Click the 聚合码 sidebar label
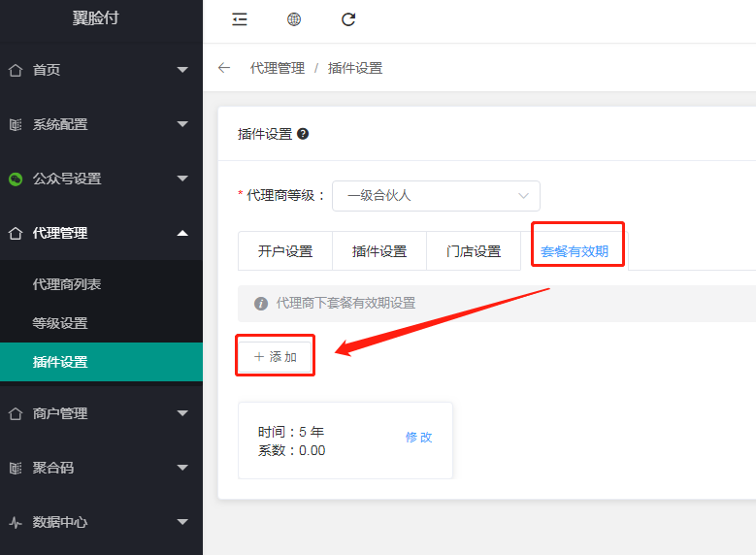This screenshot has width=756, height=555. (53, 468)
